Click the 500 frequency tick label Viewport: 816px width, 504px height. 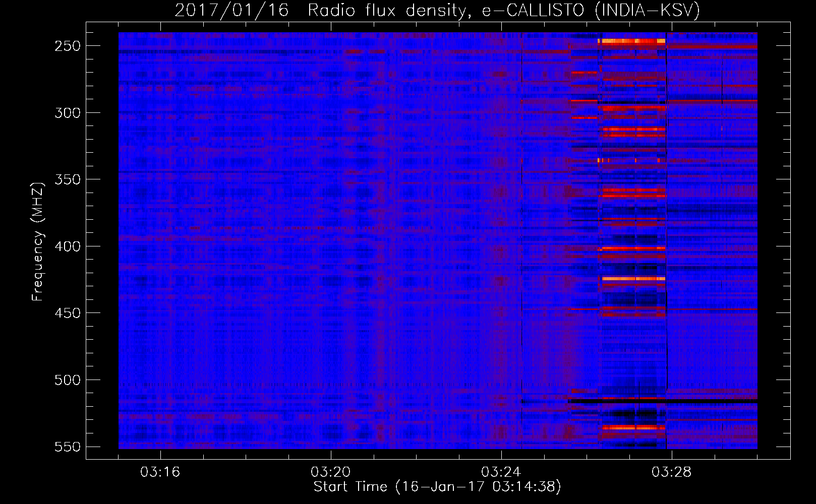coord(68,380)
